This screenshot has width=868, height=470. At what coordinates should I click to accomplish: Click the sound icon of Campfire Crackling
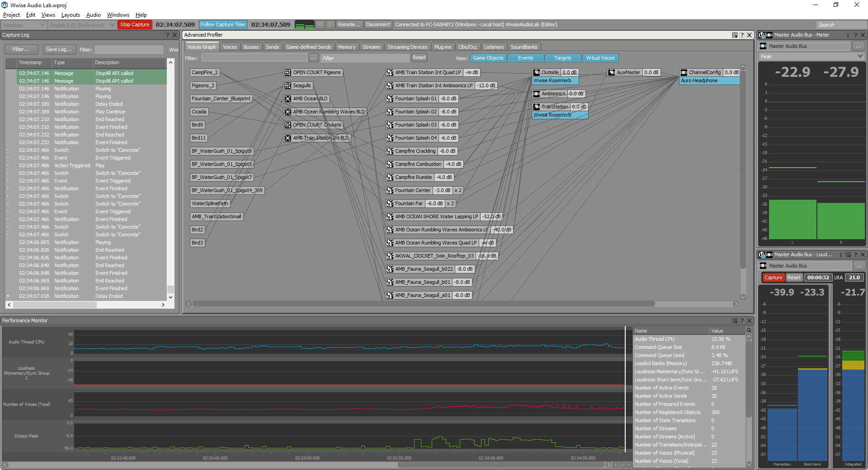(x=390, y=151)
